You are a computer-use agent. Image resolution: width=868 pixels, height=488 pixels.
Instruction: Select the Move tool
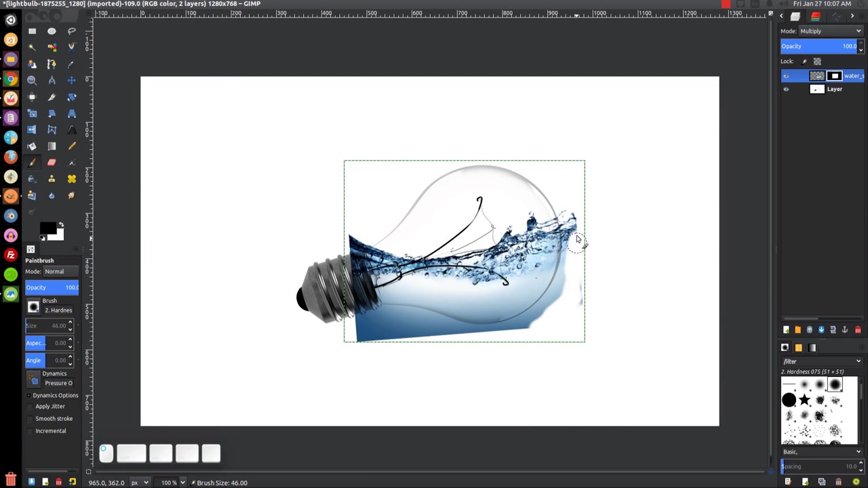71,80
